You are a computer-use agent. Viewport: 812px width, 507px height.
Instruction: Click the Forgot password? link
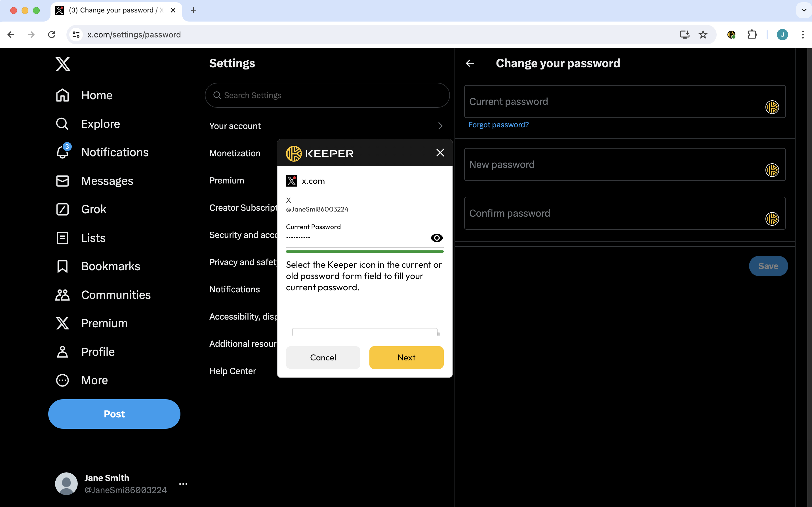pos(498,125)
